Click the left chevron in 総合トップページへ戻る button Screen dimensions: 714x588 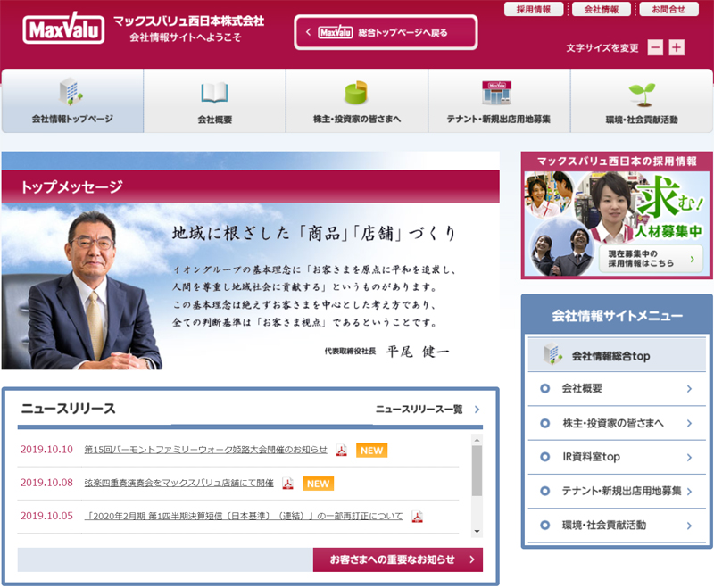click(308, 32)
